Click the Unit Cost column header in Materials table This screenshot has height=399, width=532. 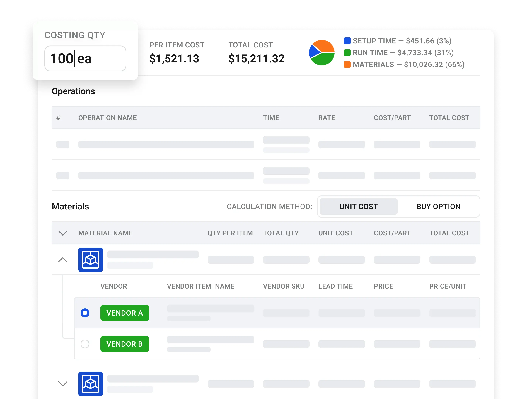(336, 233)
